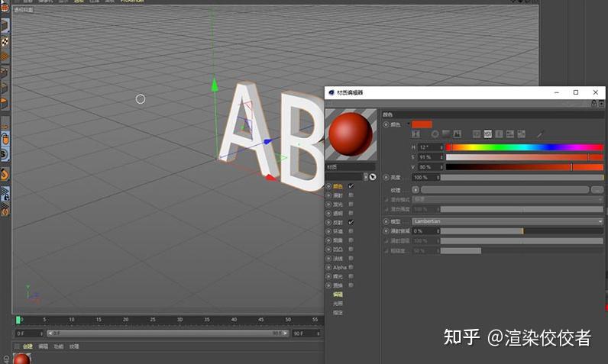This screenshot has height=364, width=608.
Task: Open the 光照 page in channel list
Action: coord(338,303)
